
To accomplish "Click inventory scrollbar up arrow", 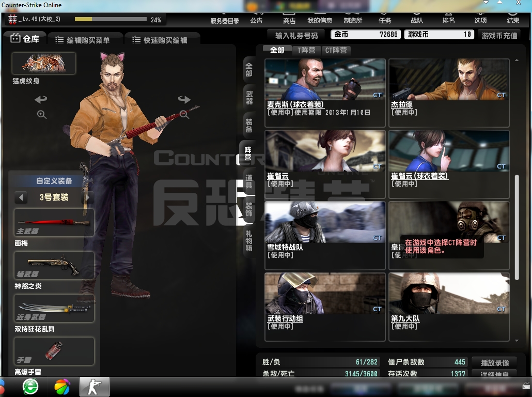I will 517,60.
